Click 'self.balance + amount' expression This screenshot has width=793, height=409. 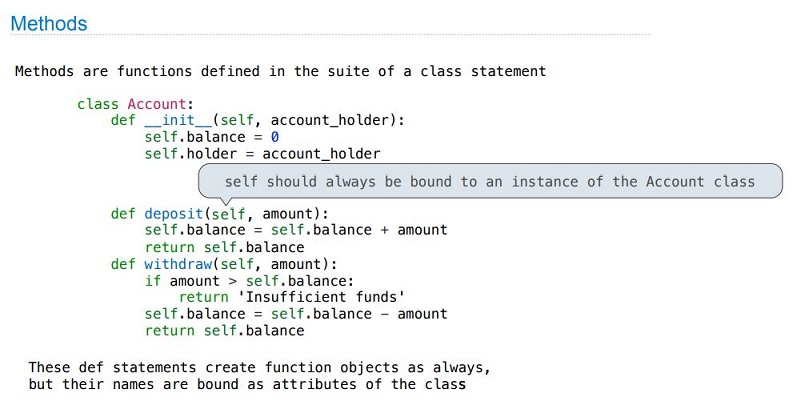(359, 230)
